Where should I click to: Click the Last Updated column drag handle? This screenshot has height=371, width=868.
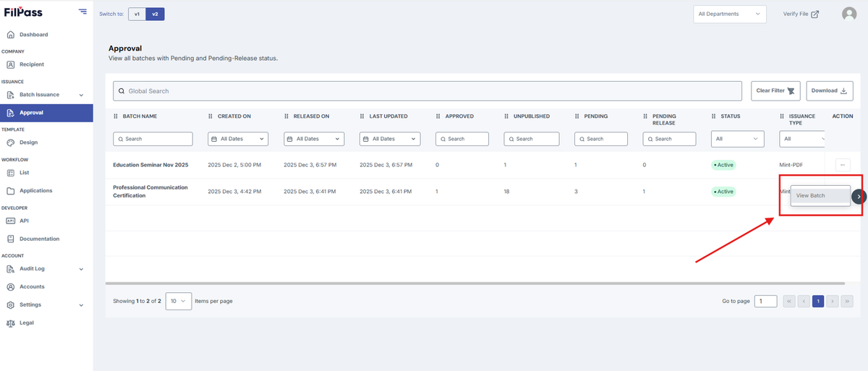coord(362,116)
